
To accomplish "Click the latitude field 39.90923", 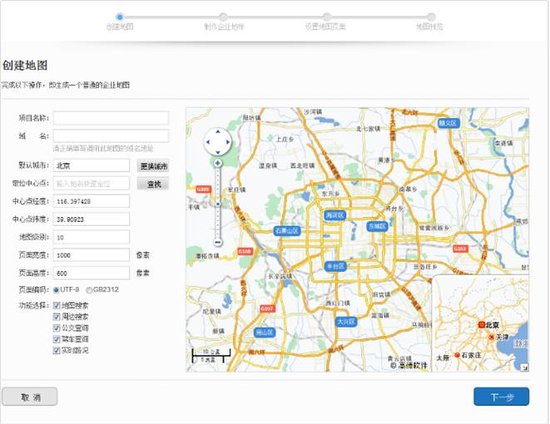I will tap(91, 219).
